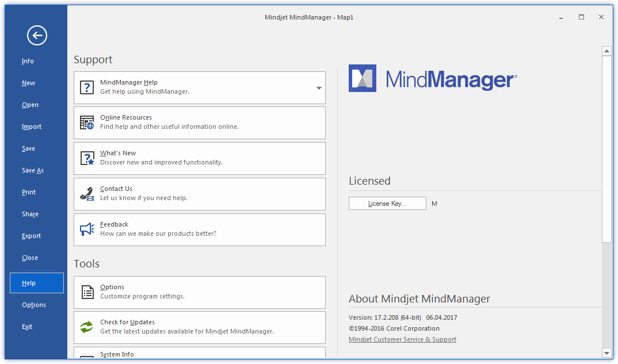Click 'Let us know if you need help.'
The width and height of the screenshot is (618, 364).
(x=144, y=198)
